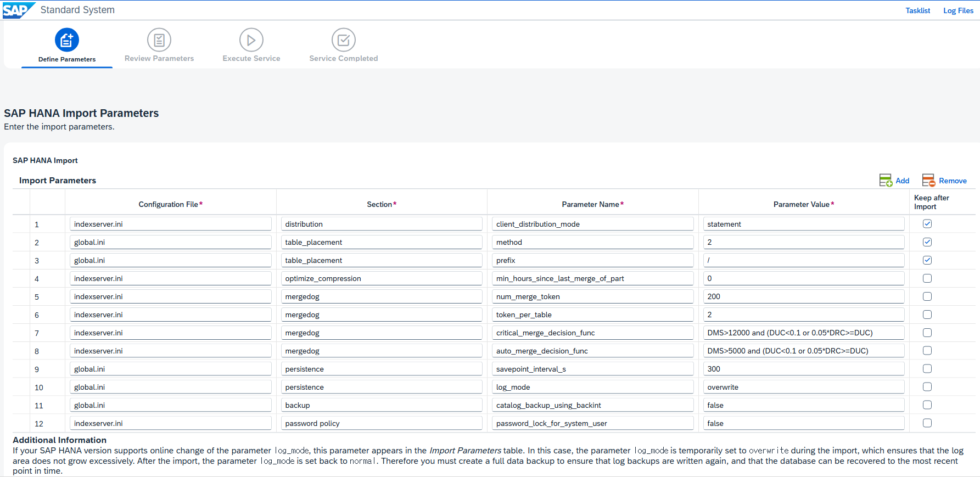Select row 1 via its row selector
This screenshot has width=980, height=477.
(x=21, y=224)
